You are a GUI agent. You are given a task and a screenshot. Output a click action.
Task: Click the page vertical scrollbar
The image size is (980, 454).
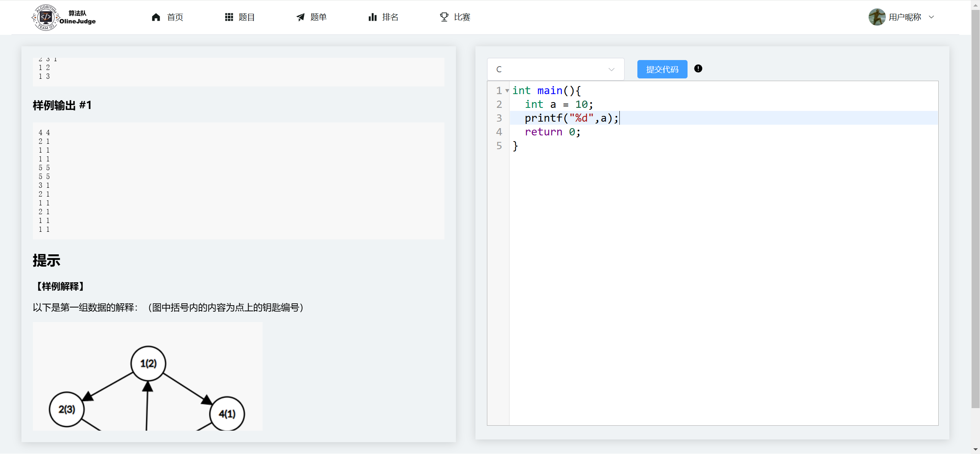(x=975, y=208)
